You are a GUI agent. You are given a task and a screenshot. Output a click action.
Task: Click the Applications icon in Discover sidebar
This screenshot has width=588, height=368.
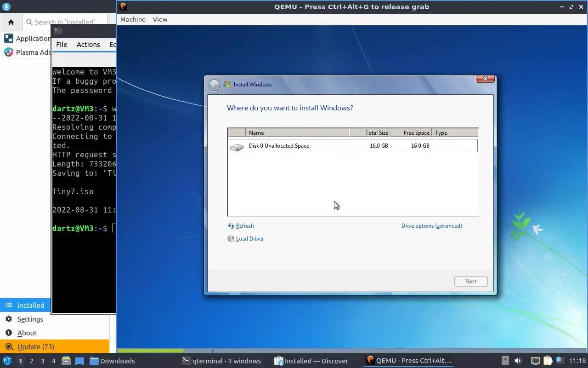coord(8,38)
